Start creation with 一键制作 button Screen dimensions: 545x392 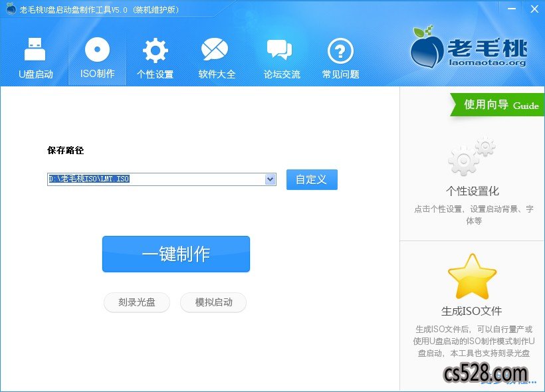tap(176, 254)
